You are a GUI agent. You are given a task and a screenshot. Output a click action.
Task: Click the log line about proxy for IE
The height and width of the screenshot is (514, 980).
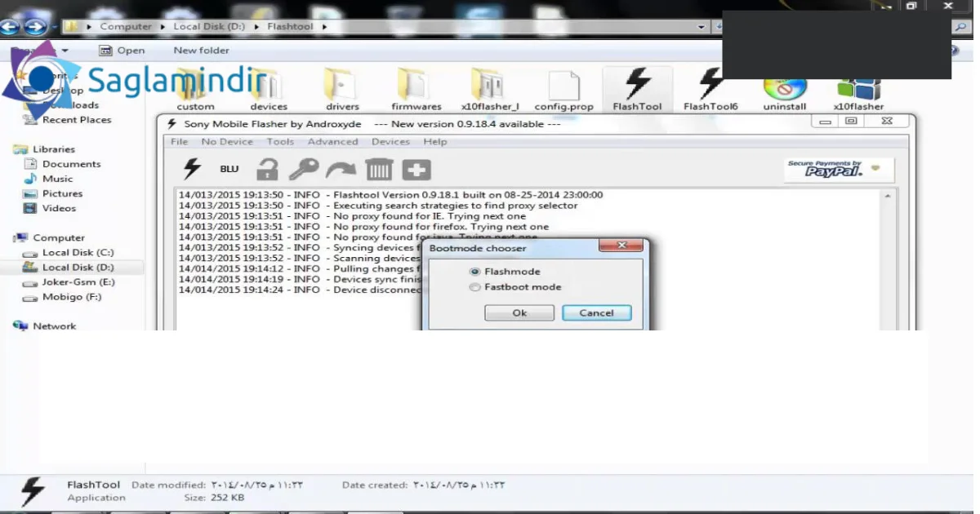point(352,216)
